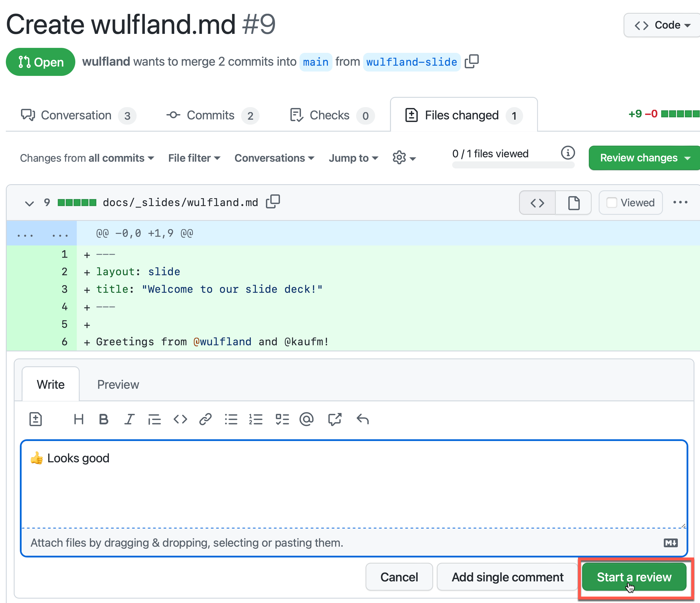Apply italic formatting in comment editor
This screenshot has height=603, width=700.
[129, 419]
